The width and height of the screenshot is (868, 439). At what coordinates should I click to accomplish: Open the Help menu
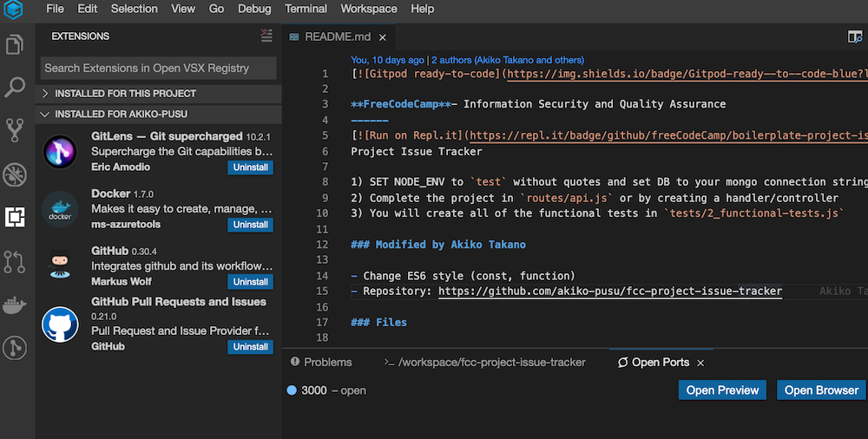(423, 9)
